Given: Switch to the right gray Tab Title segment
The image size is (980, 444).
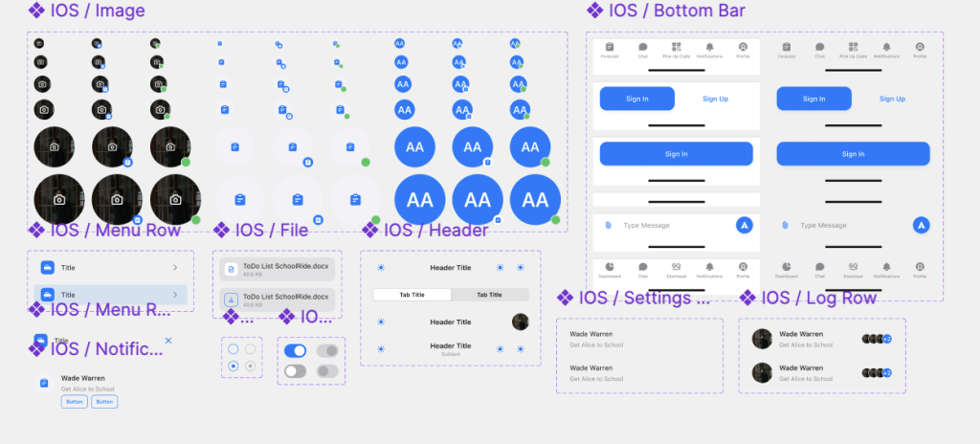Looking at the screenshot, I should [489, 295].
